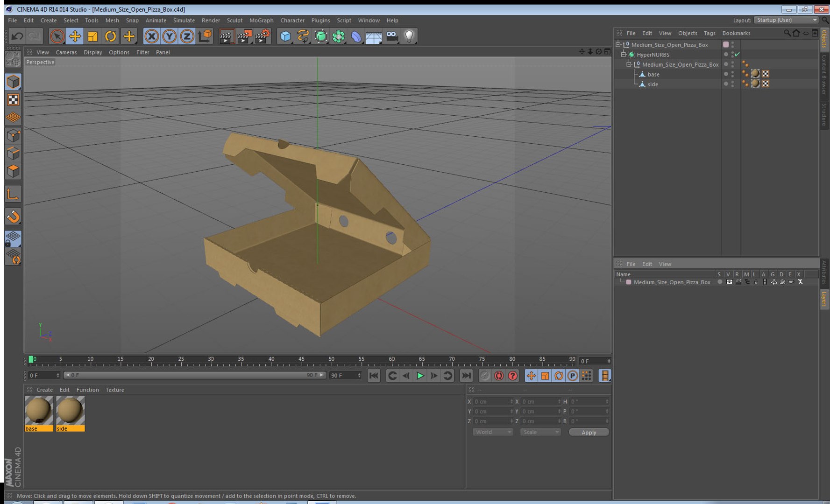Open the Material Manager Texture menu

[114, 390]
